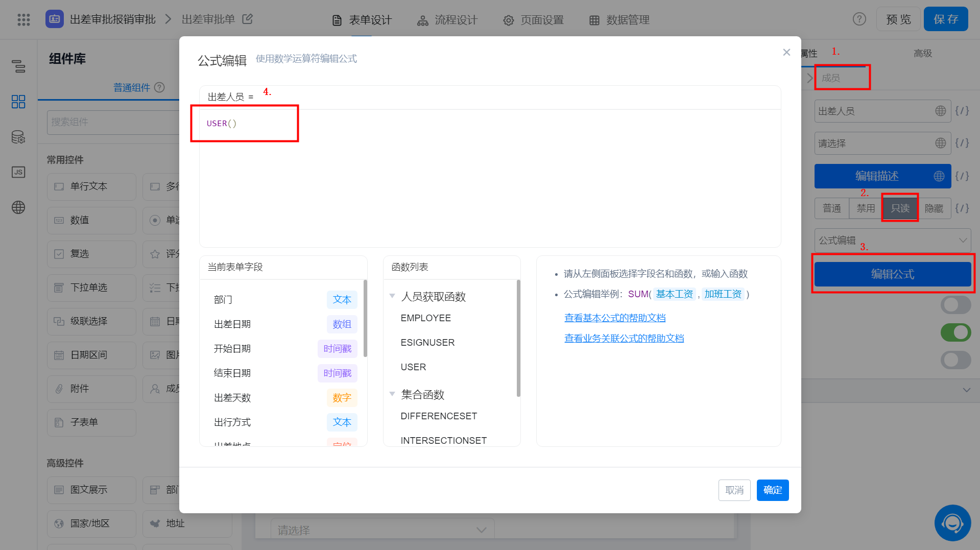This screenshot has height=550, width=980.
Task: Click variable binding braces beside 出差人员 field
Action: (x=962, y=111)
